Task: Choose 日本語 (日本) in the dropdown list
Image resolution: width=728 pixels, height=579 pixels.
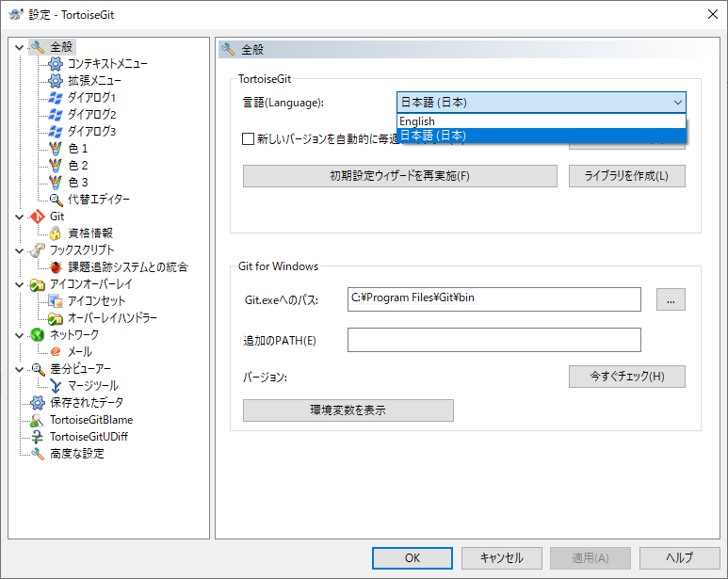Action: click(x=542, y=136)
